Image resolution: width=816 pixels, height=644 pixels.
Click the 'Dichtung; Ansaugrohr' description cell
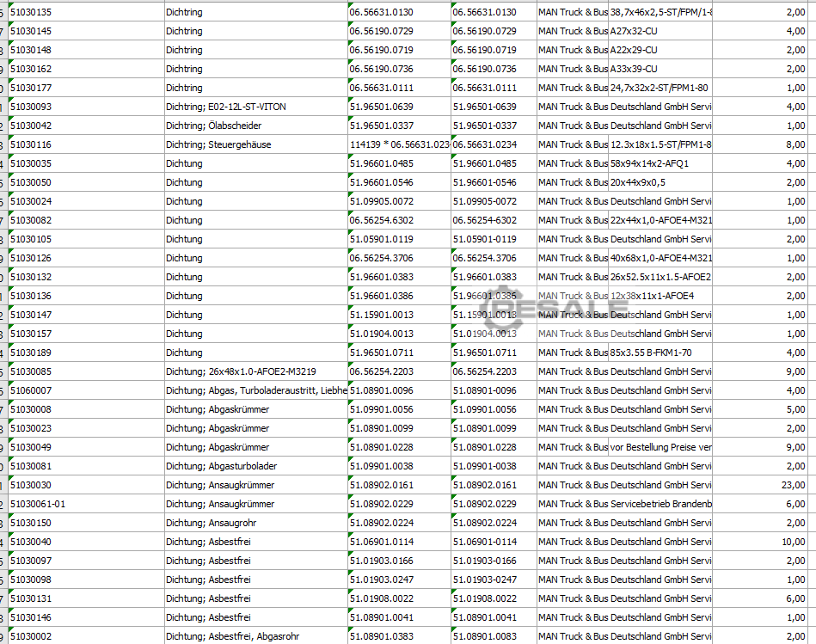pos(255,523)
